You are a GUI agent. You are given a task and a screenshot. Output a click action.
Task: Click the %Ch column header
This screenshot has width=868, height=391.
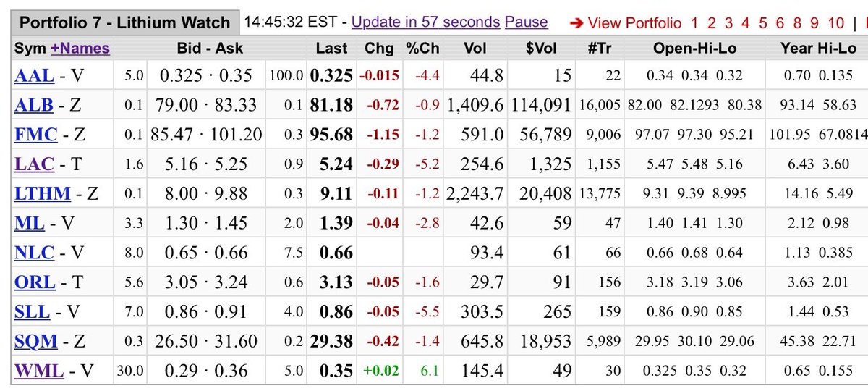422,49
